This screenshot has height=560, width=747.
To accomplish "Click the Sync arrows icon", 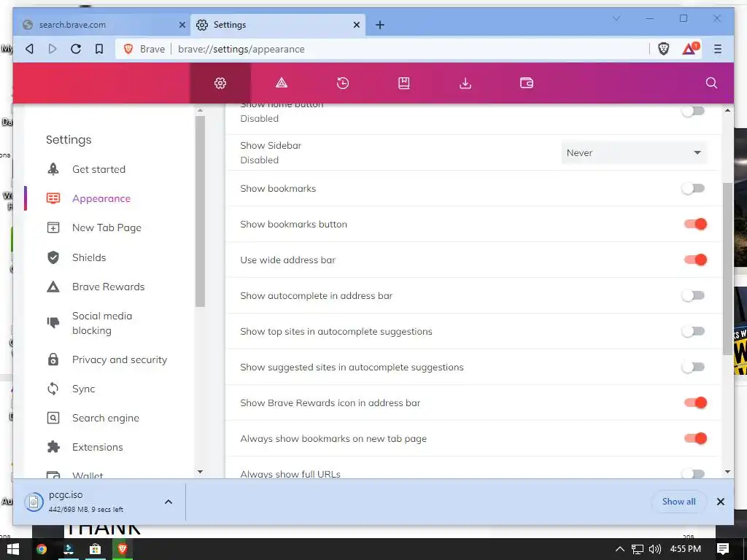I will click(53, 389).
